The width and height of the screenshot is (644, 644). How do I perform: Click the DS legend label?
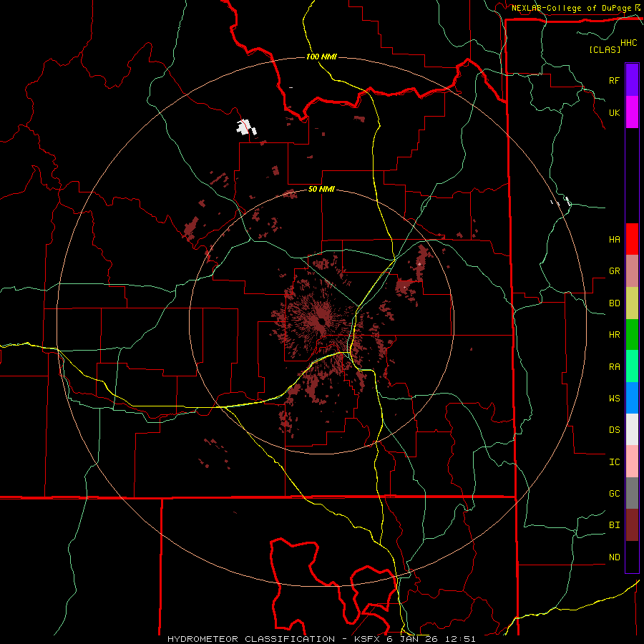[x=614, y=429]
